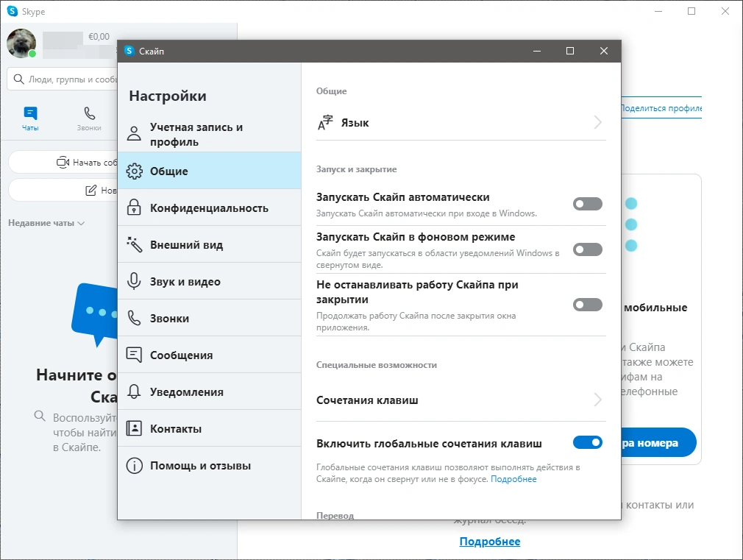Click the blue номера button in main window

tap(658, 442)
